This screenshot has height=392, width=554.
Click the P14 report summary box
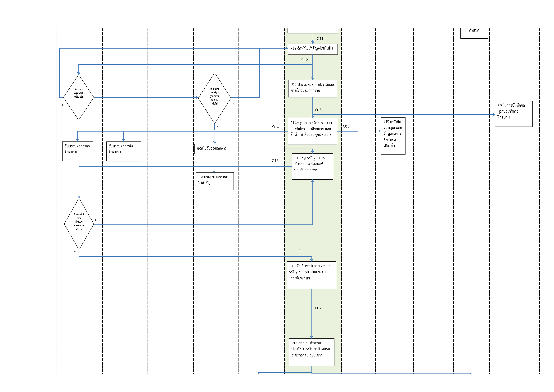point(312,131)
